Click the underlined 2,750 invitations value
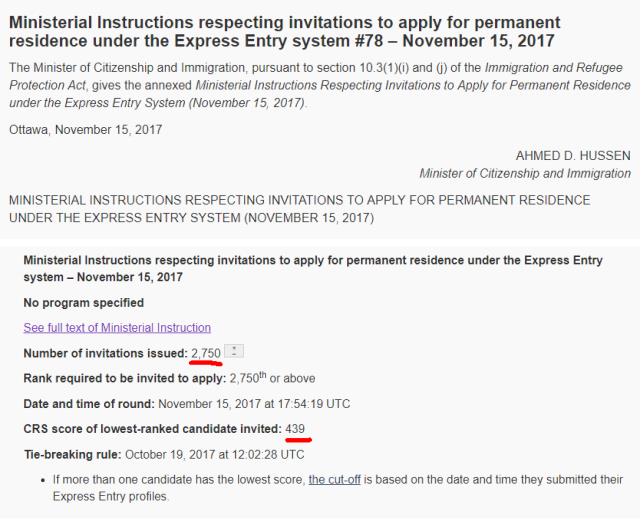The image size is (643, 524). [206, 353]
